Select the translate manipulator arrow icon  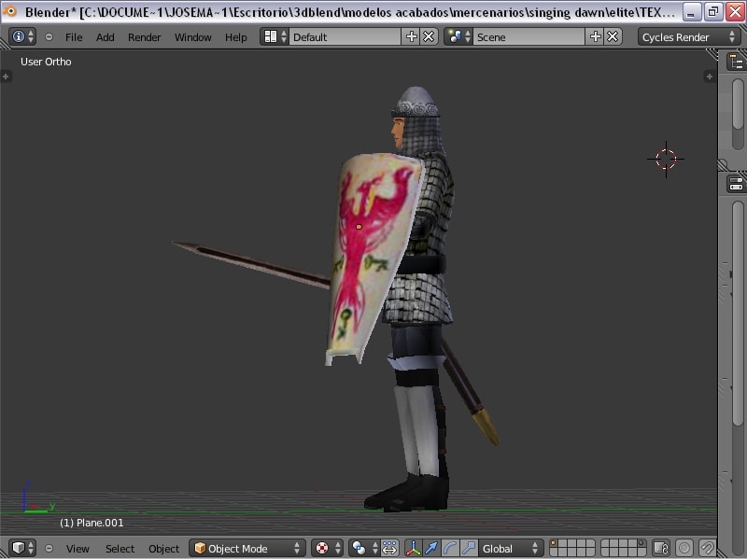click(432, 548)
